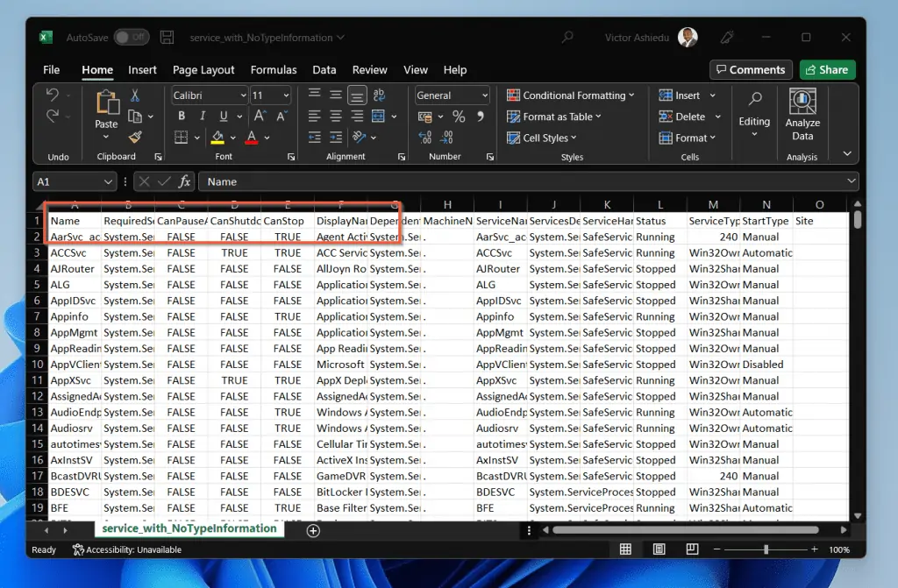Toggle Bold formatting
The image size is (898, 588).
pos(181,117)
